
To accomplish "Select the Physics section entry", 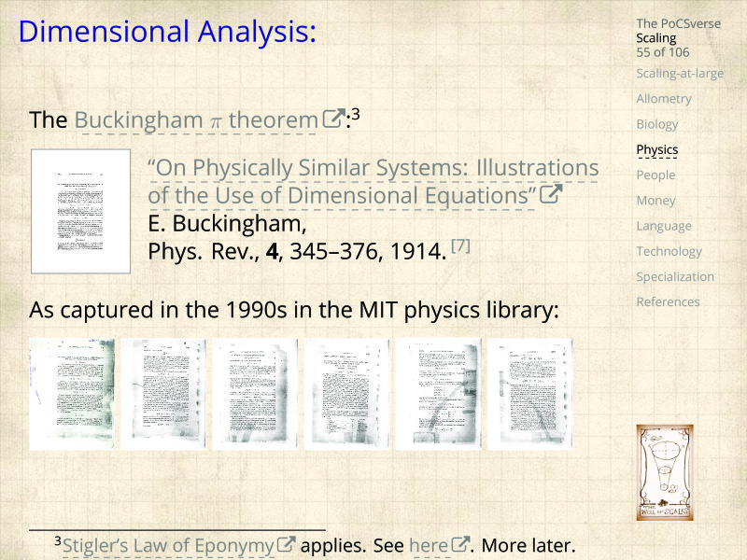I will [x=656, y=149].
